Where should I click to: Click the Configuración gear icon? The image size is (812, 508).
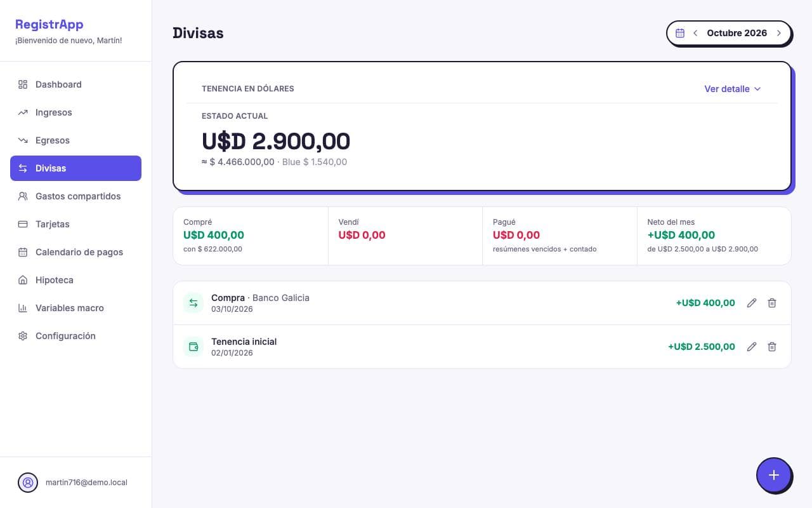pyautogui.click(x=23, y=336)
